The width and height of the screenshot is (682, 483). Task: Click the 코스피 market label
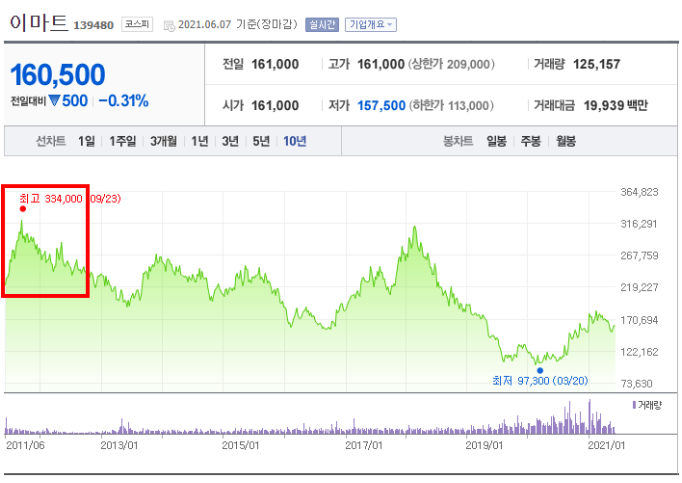(137, 24)
